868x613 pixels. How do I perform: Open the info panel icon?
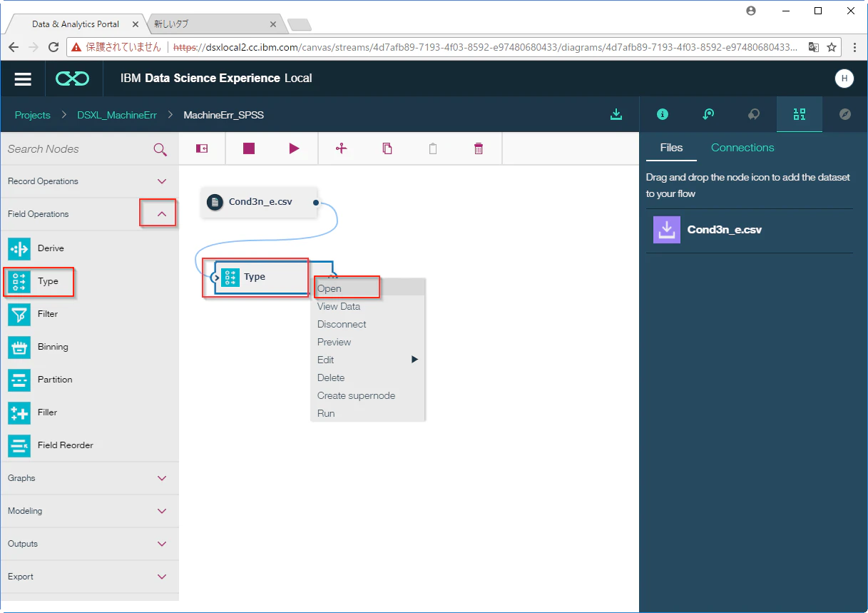pos(663,114)
